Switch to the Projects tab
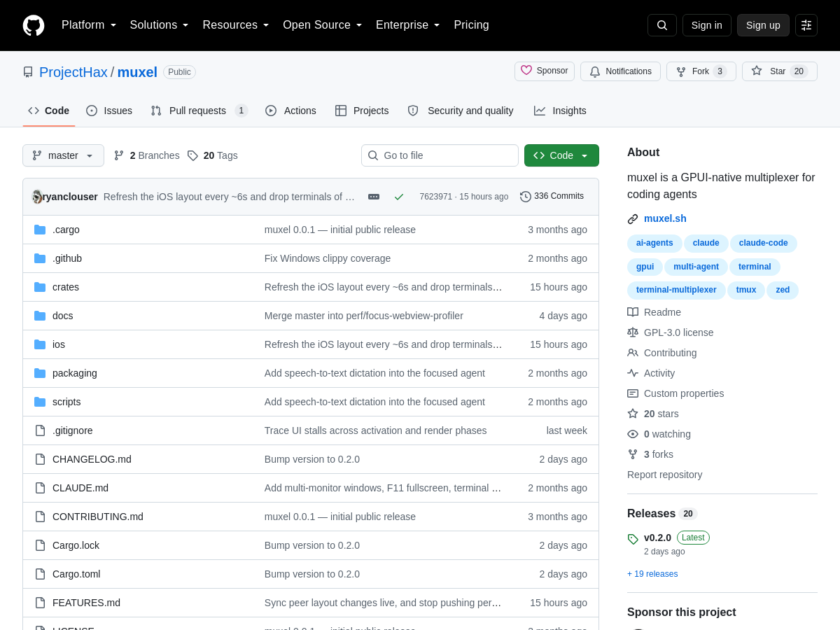 [x=362, y=111]
